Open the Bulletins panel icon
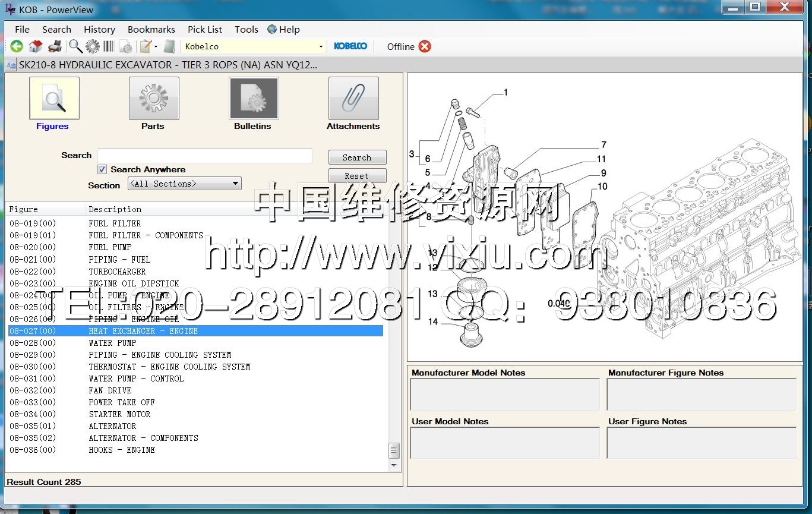Viewport: 812px width, 514px height. [253, 99]
